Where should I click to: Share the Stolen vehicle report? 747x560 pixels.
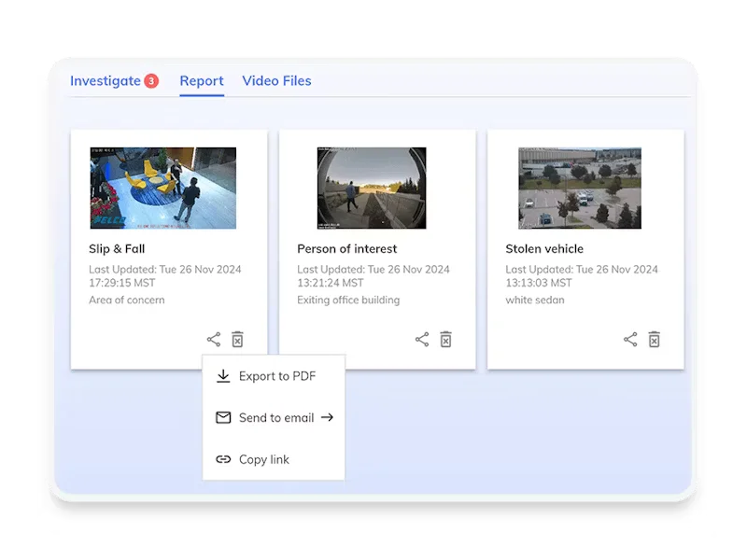coord(630,340)
